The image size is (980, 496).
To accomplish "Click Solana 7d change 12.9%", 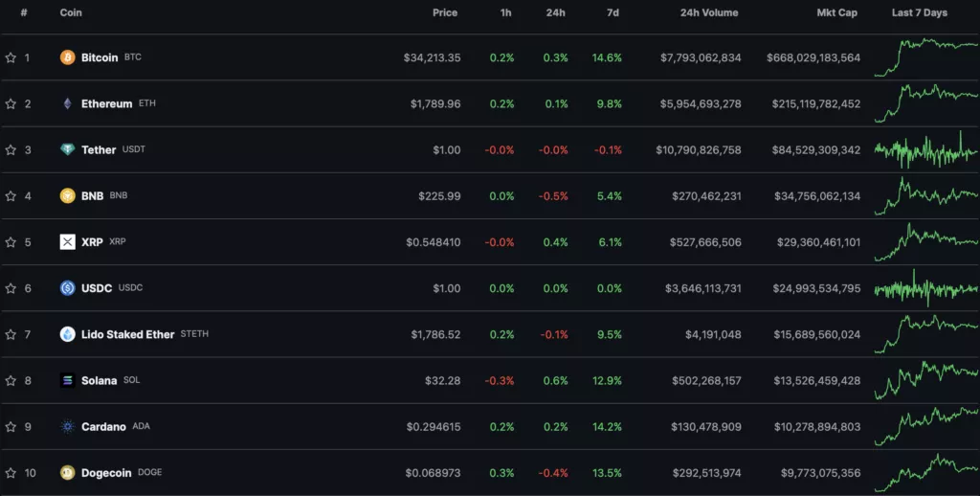I will click(607, 380).
